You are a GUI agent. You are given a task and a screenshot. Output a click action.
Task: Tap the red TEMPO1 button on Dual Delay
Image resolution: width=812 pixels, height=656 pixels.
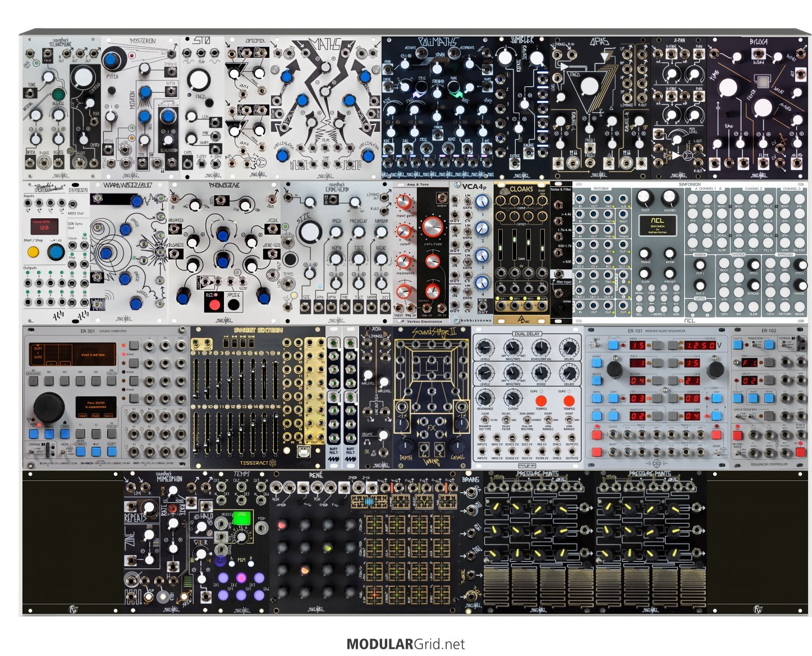541,401
